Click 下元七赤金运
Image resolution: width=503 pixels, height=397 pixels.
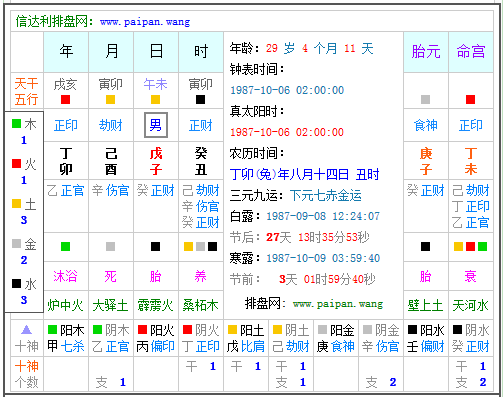tap(326, 195)
